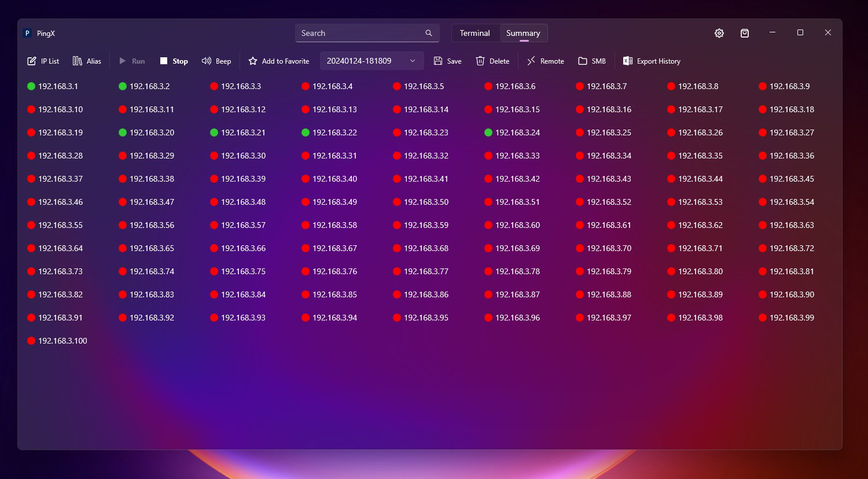Select host 192.168.3.1 green status
The height and width of the screenshot is (479, 868).
tap(53, 86)
